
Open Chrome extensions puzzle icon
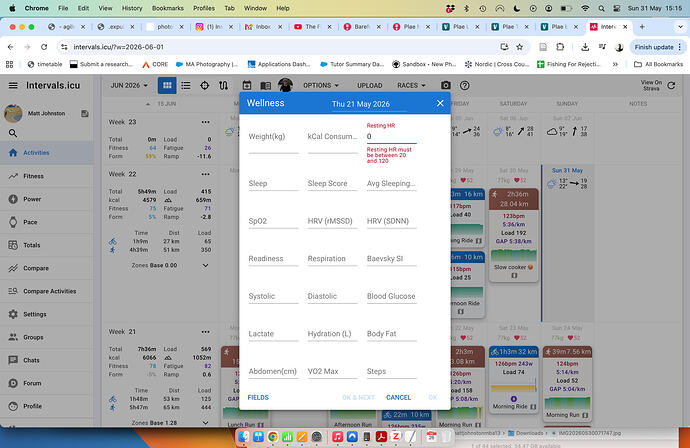(560, 47)
